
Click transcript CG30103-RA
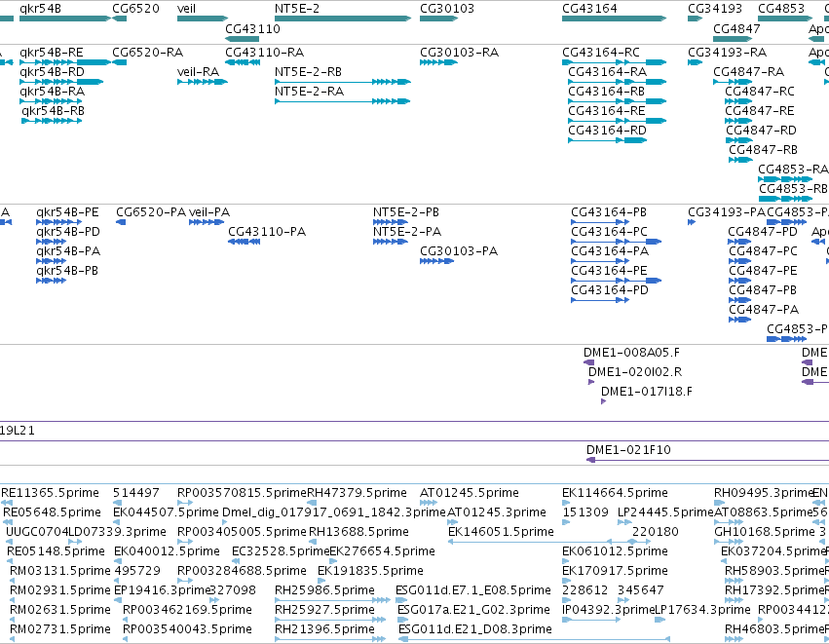click(438, 62)
